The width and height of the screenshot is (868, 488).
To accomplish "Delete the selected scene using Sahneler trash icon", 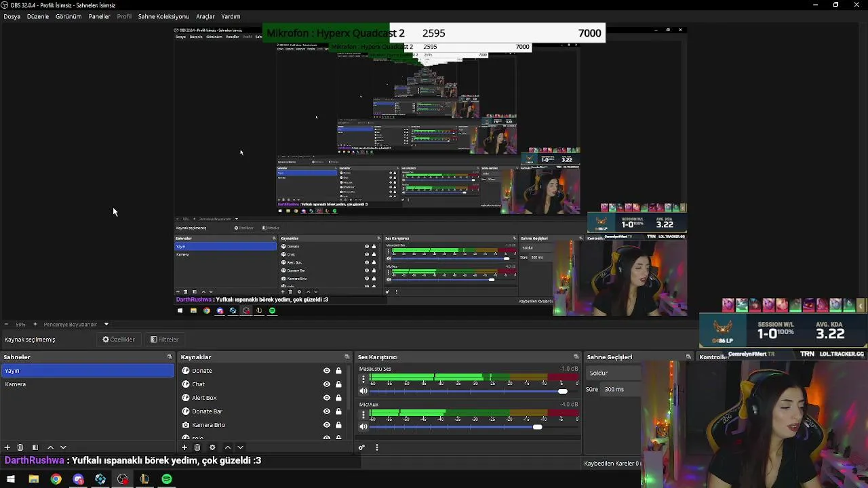I will [20, 447].
